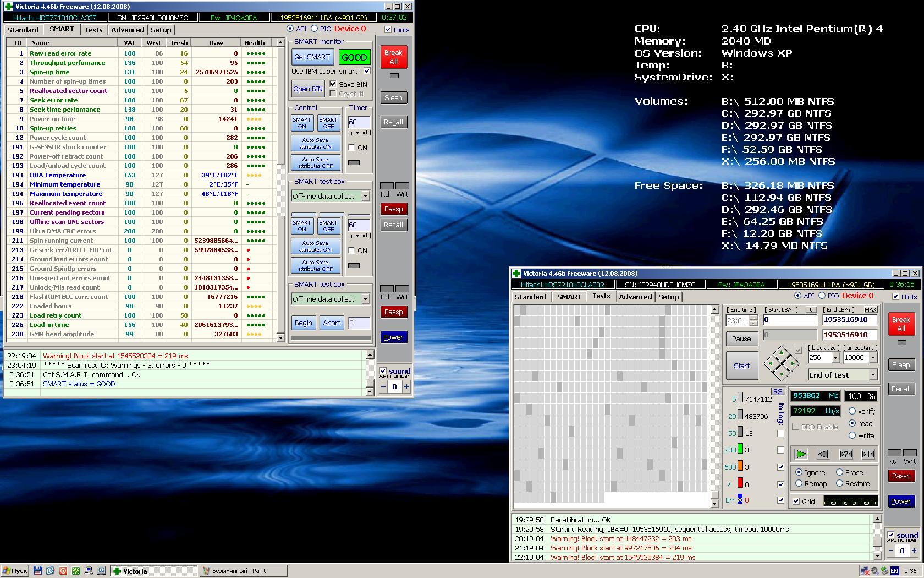Image resolution: width=924 pixels, height=578 pixels.
Task: Select the Erase radio option
Action: pos(839,472)
